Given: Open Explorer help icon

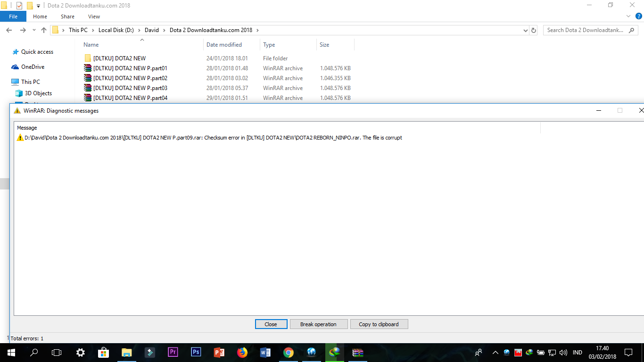Looking at the screenshot, I should coord(639,16).
